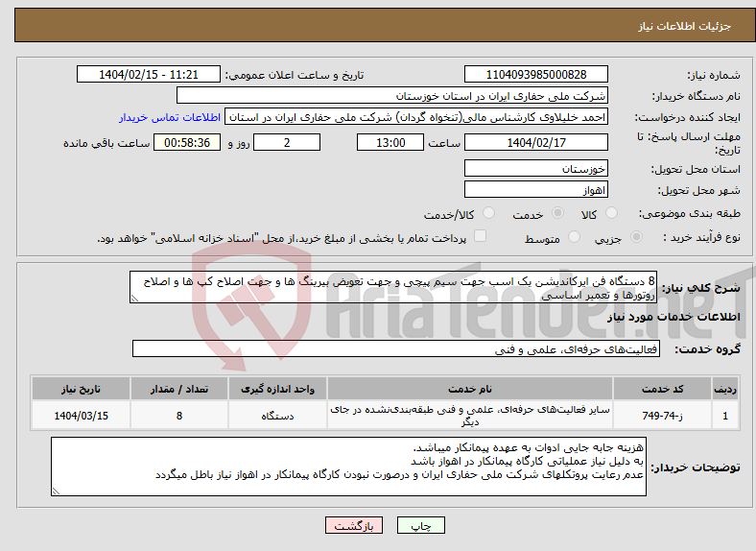Click the unit cell دستگاه
This screenshot has height=551, width=756.
pos(277,416)
